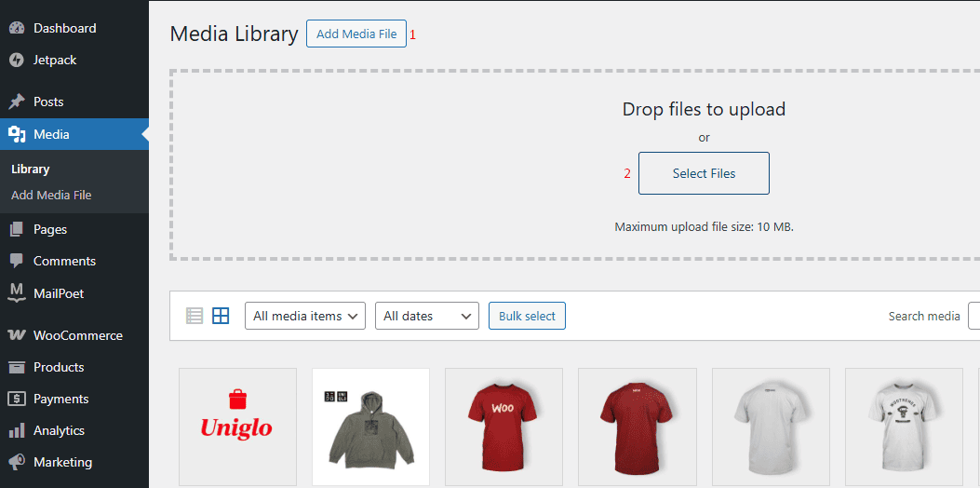Click the Analytics bar chart icon

point(17,431)
